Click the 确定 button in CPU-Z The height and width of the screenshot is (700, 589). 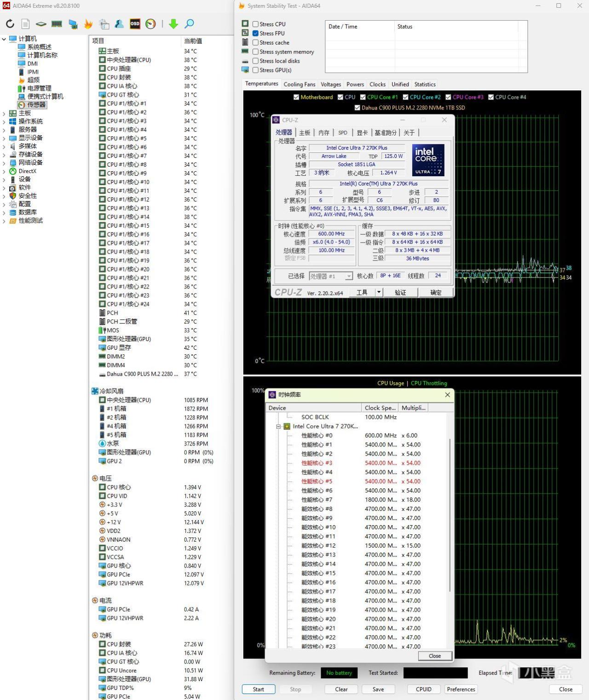click(x=436, y=292)
